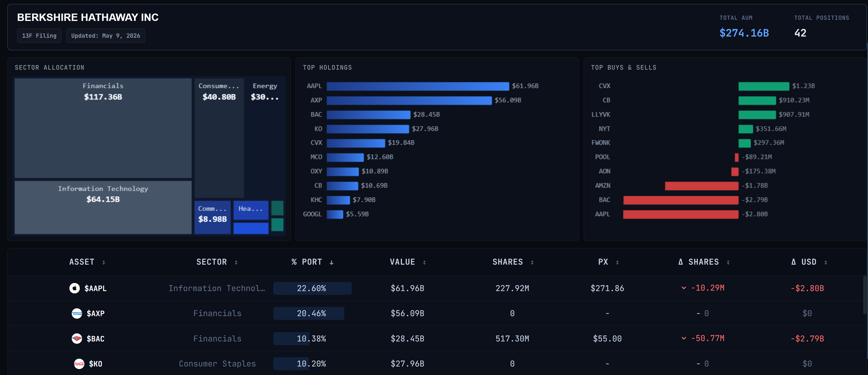This screenshot has width=868, height=375.
Task: Click the Coca-Cola logo beside $KO
Action: click(x=79, y=364)
